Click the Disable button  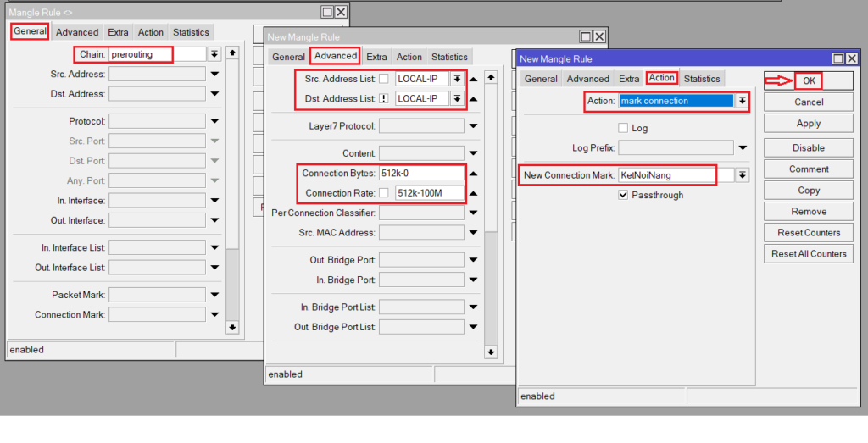click(808, 148)
